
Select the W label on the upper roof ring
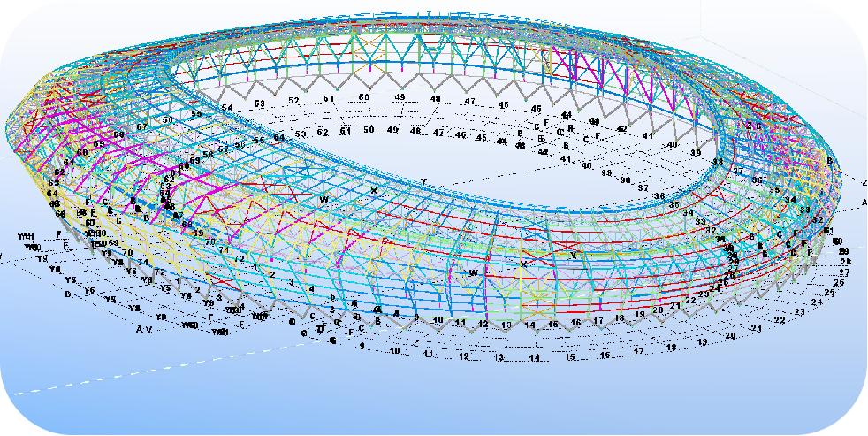coord(324,200)
